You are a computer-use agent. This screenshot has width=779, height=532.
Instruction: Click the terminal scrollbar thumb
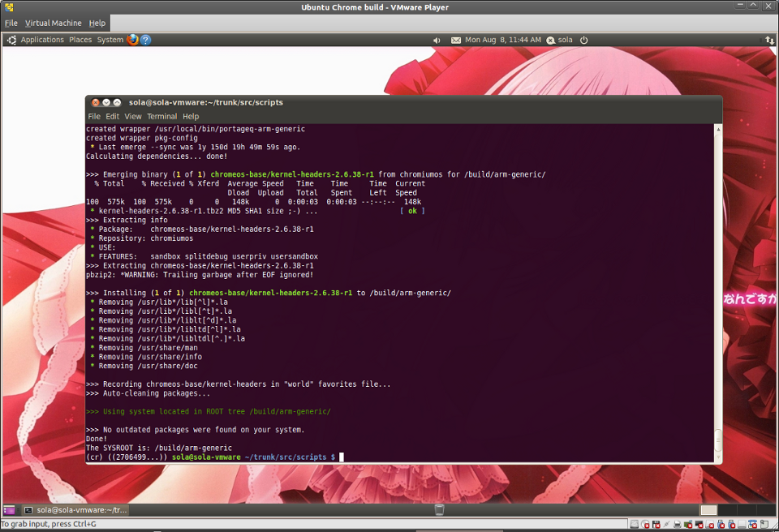point(718,440)
